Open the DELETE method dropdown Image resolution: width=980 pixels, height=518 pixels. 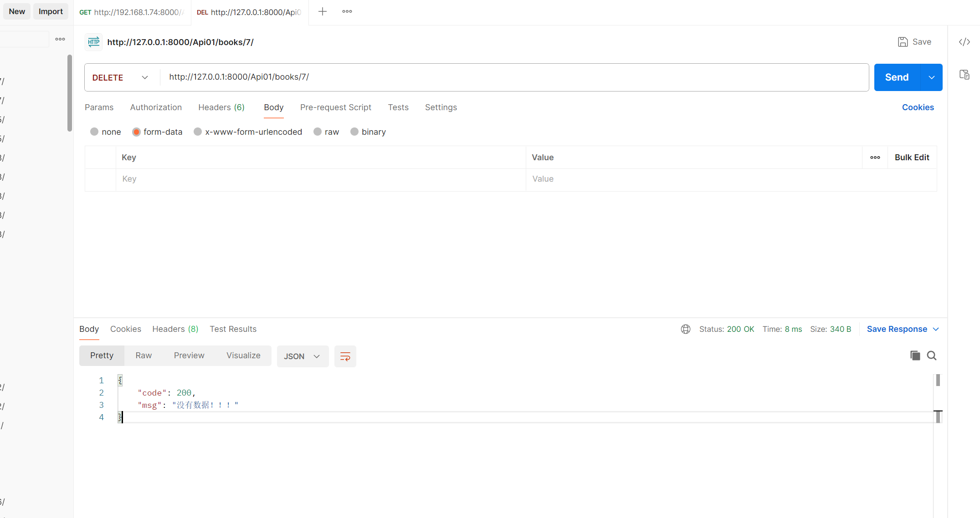[x=121, y=77]
